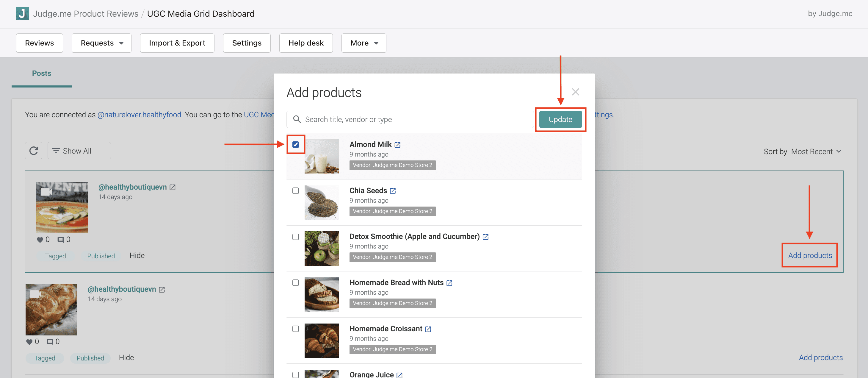Screen dimensions: 868x378
Task: Click the comment icon on the bread post
Action: (x=50, y=341)
